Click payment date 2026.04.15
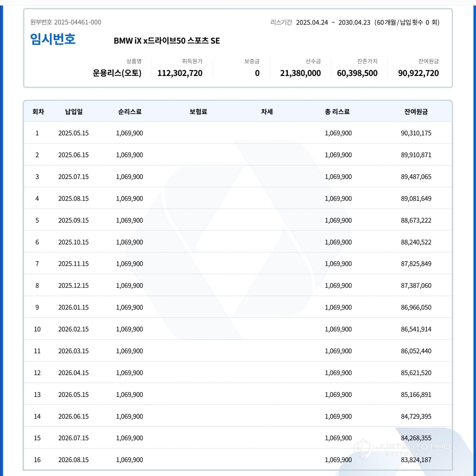Image resolution: width=476 pixels, height=476 pixels. (74, 373)
